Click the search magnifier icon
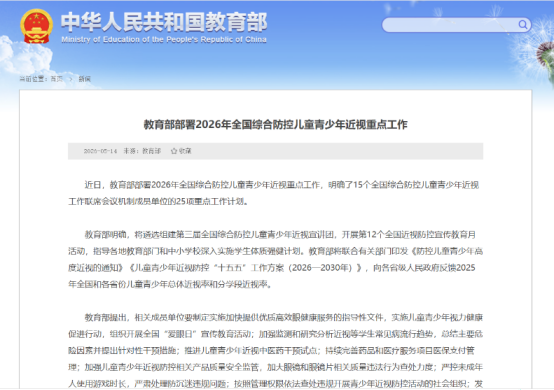554x390 pixels. (x=523, y=25)
